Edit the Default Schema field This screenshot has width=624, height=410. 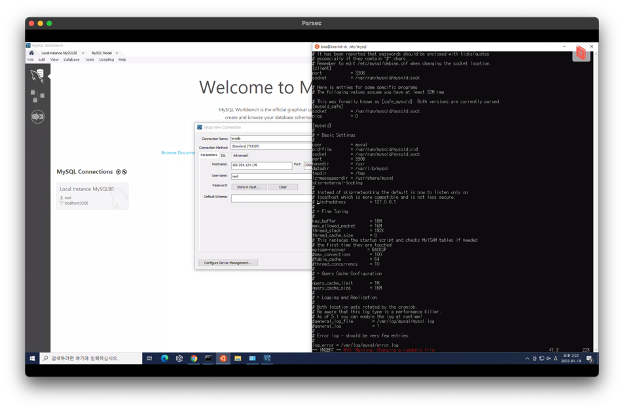(x=271, y=198)
